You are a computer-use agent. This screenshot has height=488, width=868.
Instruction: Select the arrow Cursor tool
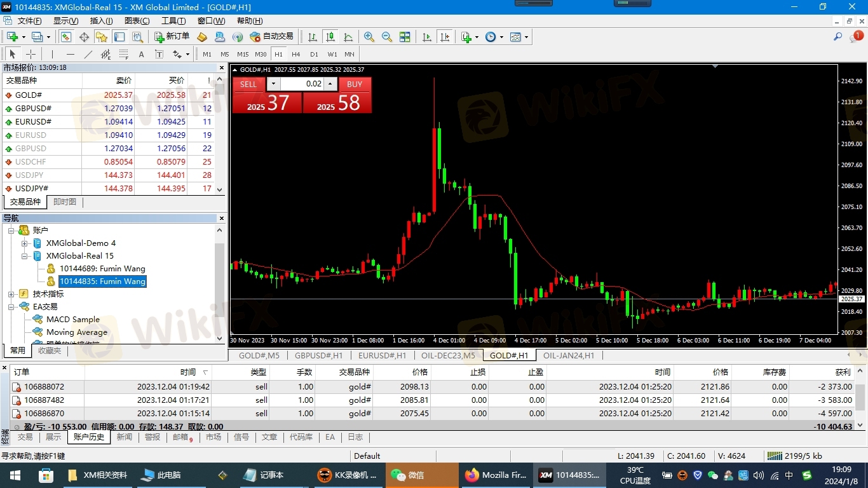coord(12,54)
